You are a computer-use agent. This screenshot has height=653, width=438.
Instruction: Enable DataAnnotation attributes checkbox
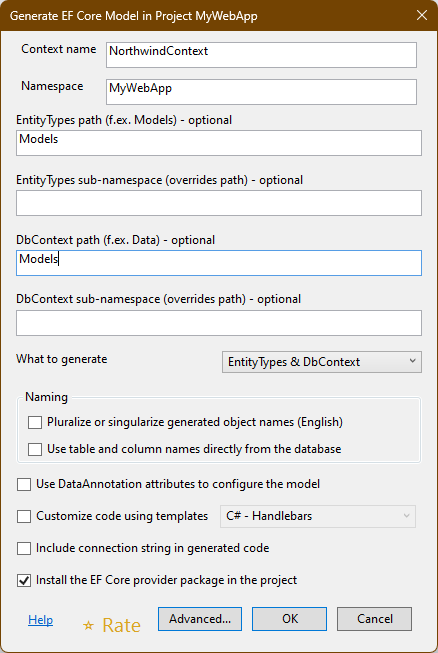24,484
